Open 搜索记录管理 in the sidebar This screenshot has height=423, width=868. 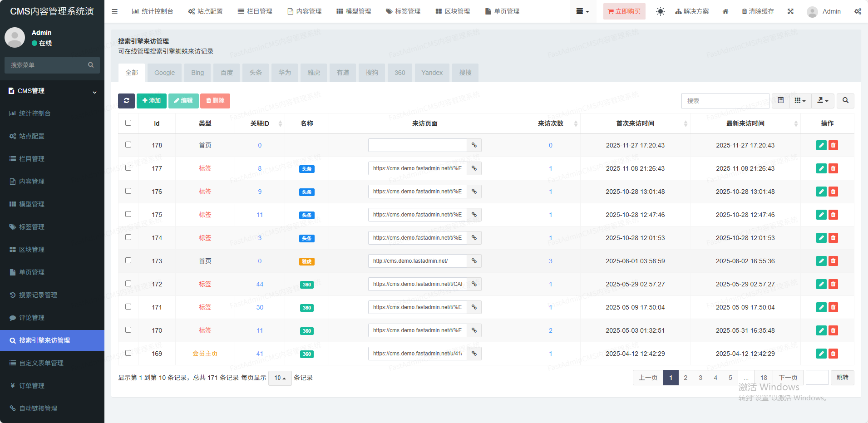(x=38, y=295)
